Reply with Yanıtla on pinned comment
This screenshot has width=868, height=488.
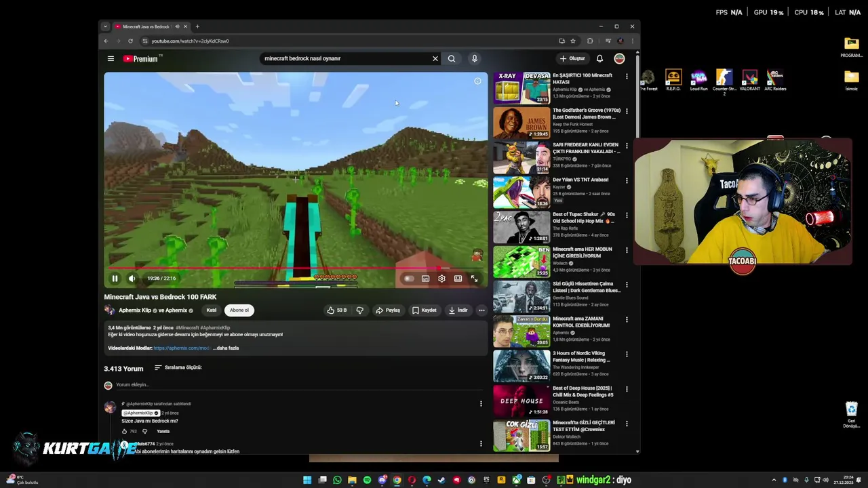[163, 432]
